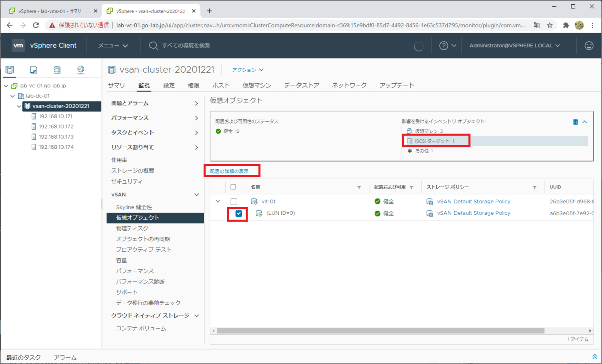Collapse the vsan-cluster-20201221 tree node

[19, 106]
